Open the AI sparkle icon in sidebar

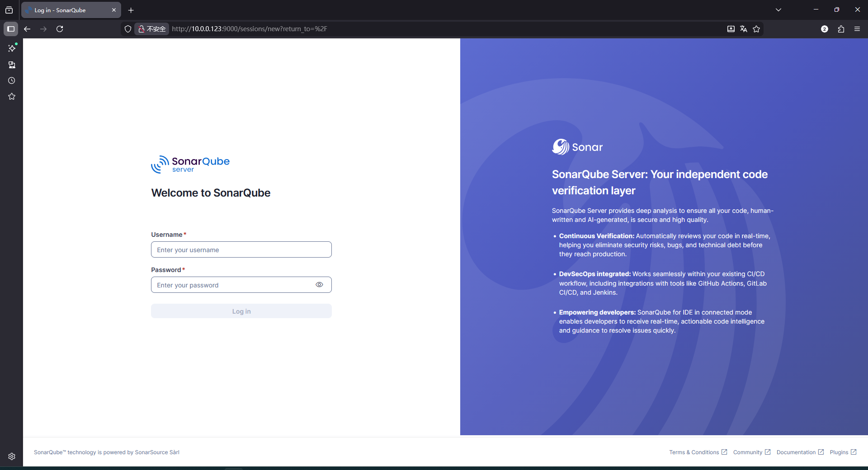pyautogui.click(x=12, y=48)
